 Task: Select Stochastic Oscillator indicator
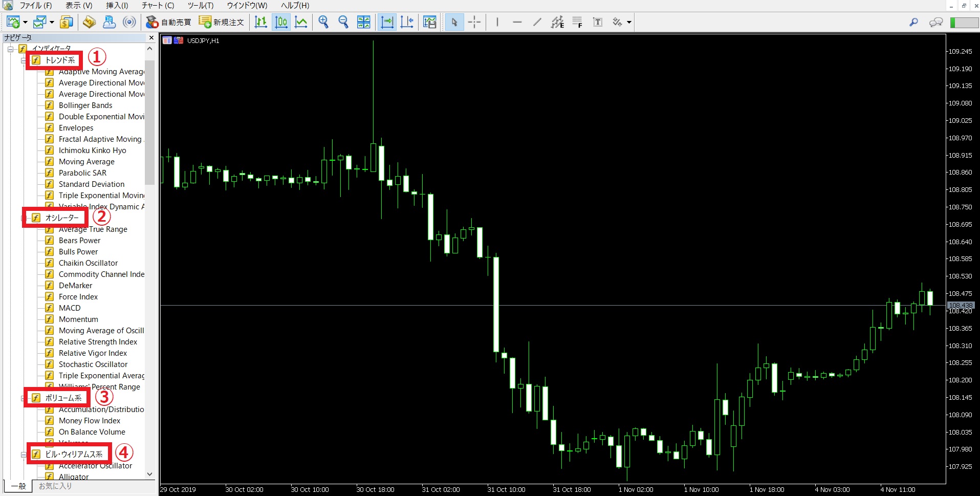(x=93, y=364)
